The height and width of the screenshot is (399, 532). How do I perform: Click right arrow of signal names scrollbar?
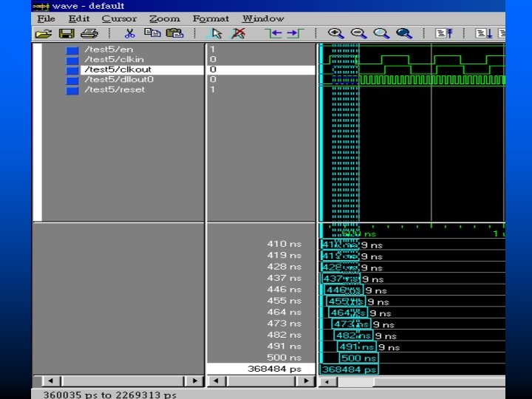(195, 381)
